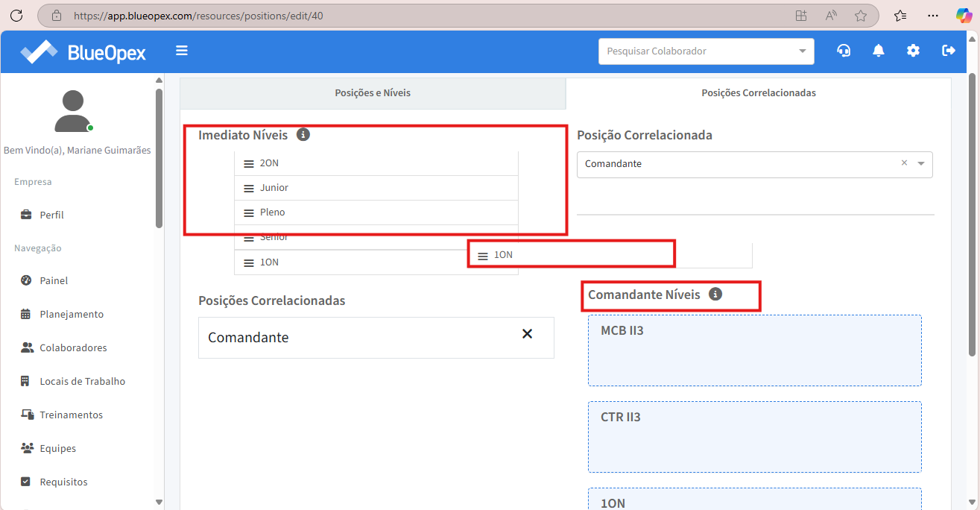Click the Planejamento calendar icon
This screenshot has width=980, height=510.
click(x=26, y=314)
